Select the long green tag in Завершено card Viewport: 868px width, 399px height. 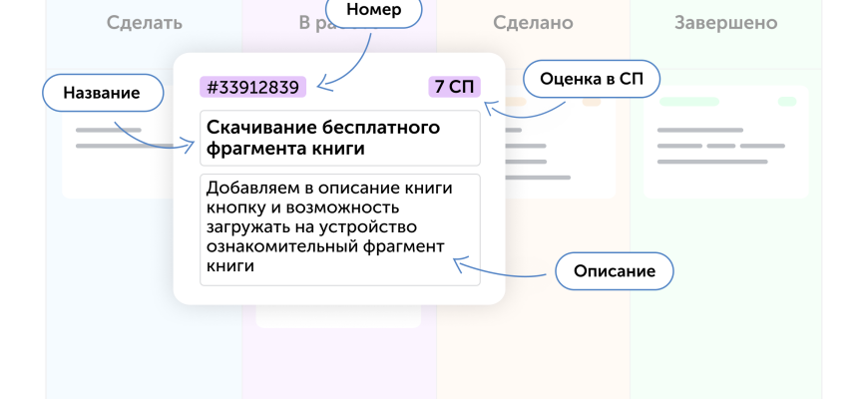(689, 102)
